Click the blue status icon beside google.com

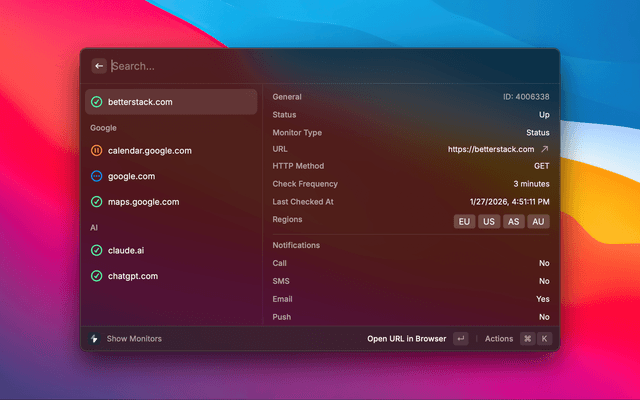(x=96, y=176)
